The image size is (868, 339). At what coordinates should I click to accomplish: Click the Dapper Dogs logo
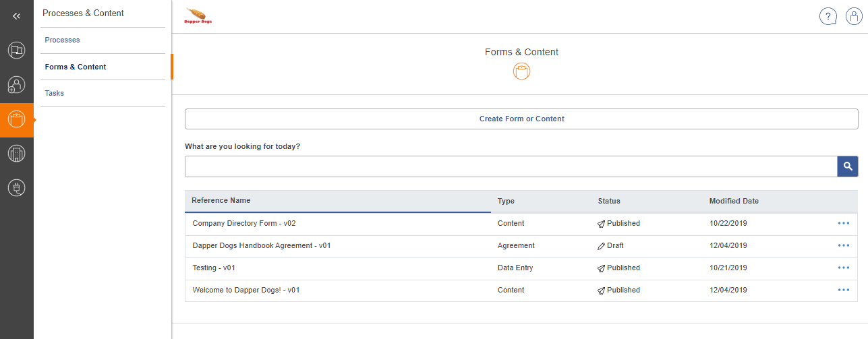(198, 16)
